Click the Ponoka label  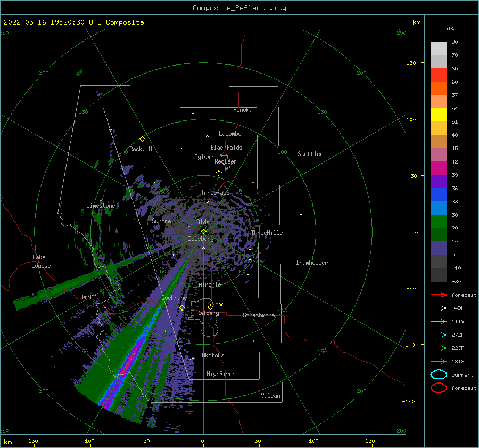pos(243,110)
